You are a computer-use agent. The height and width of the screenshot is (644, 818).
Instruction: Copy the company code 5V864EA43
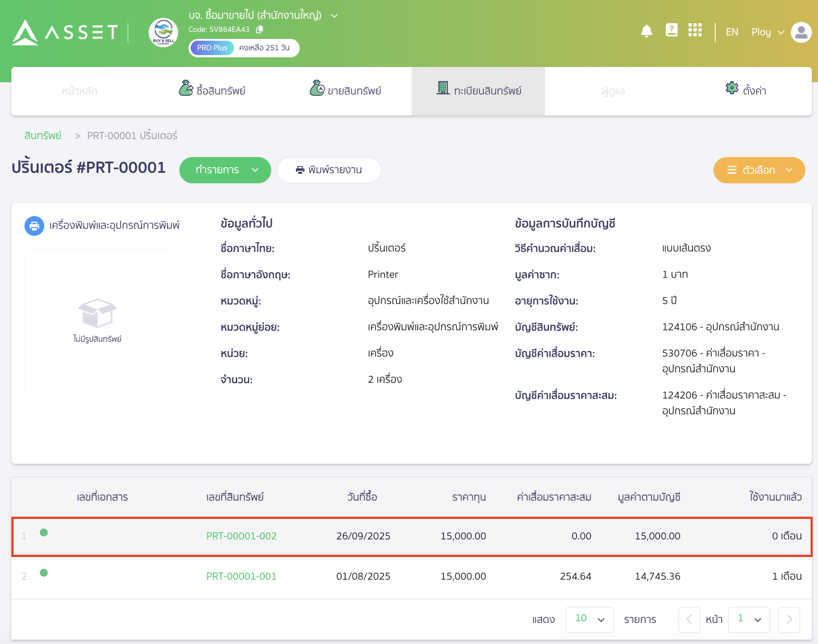click(260, 29)
